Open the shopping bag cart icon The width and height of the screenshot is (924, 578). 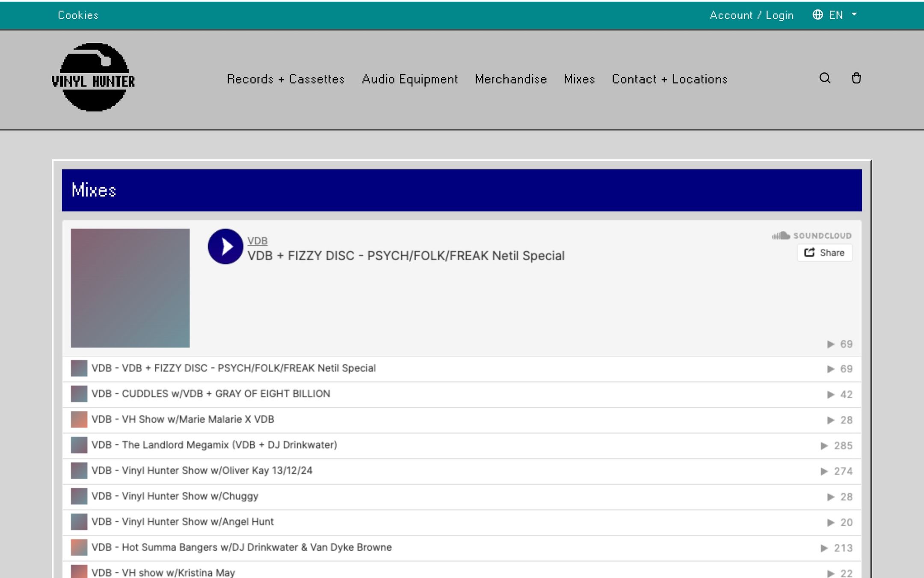[x=856, y=78]
